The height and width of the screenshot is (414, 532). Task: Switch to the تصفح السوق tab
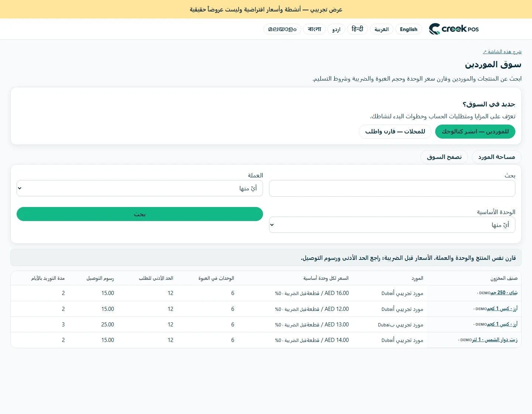click(444, 157)
